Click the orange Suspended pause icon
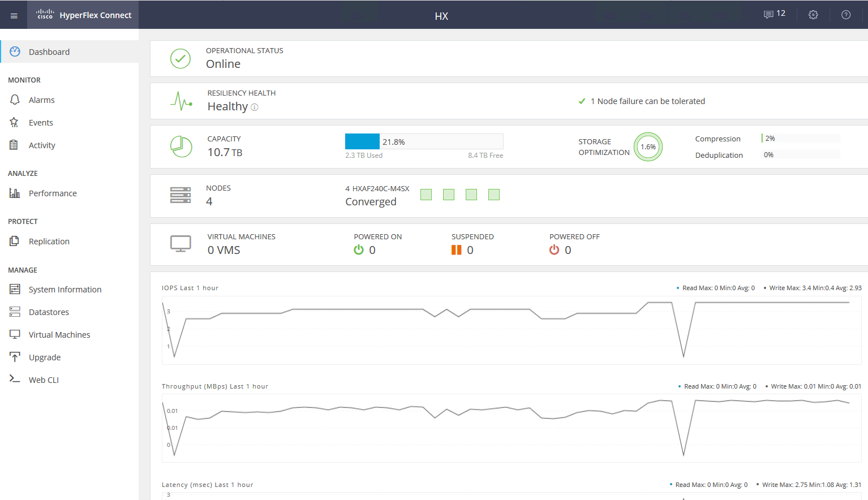This screenshot has width=868, height=500. [456, 249]
